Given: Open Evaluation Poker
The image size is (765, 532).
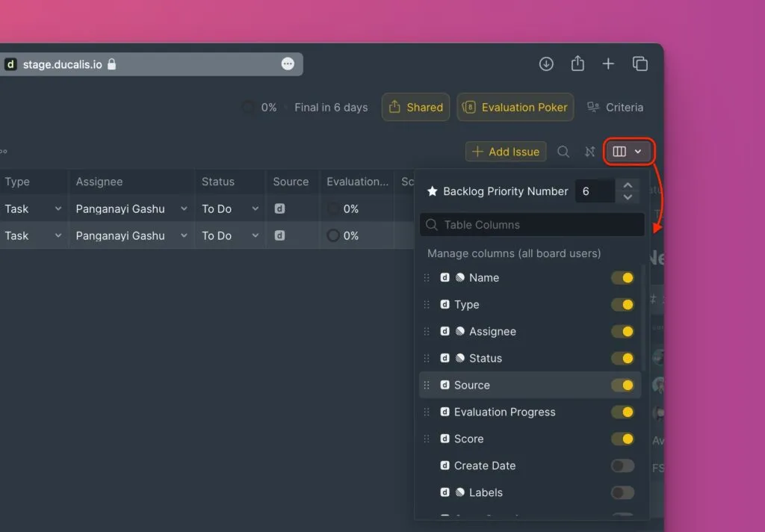Looking at the screenshot, I should point(515,108).
